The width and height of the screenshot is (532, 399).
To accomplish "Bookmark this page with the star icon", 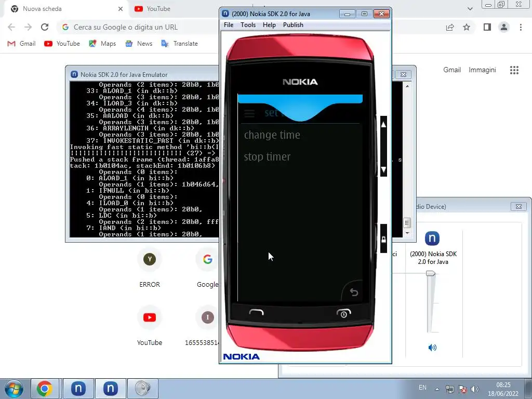I will coord(467,27).
